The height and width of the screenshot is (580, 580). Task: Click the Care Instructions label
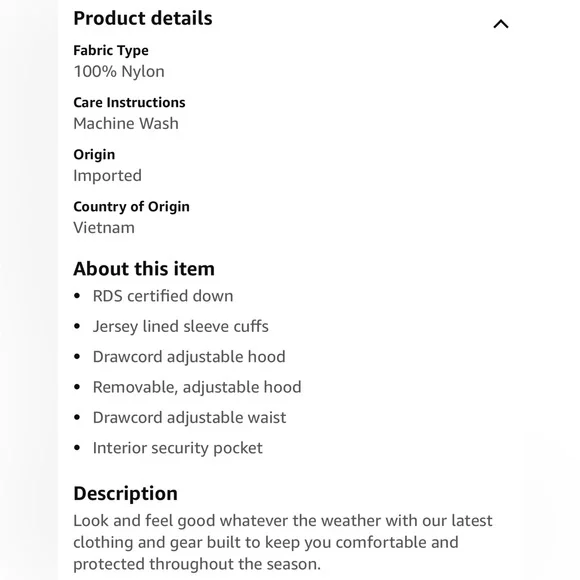pyautogui.click(x=129, y=102)
